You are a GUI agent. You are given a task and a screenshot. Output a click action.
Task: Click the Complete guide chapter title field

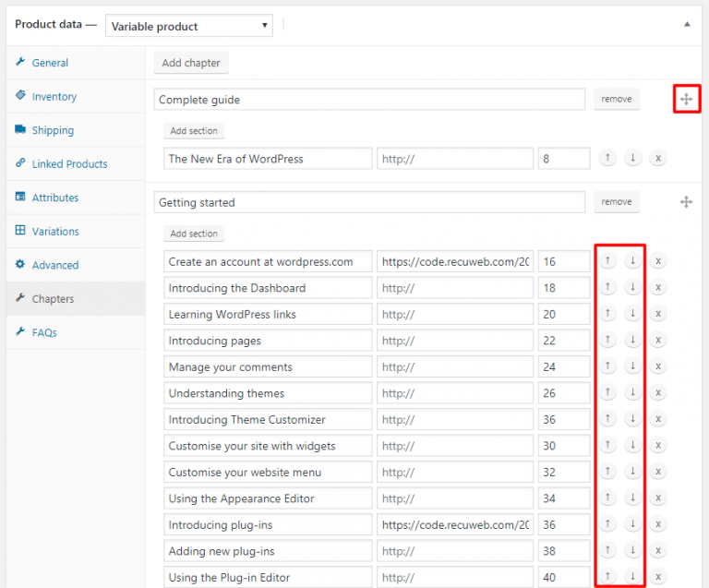[369, 100]
